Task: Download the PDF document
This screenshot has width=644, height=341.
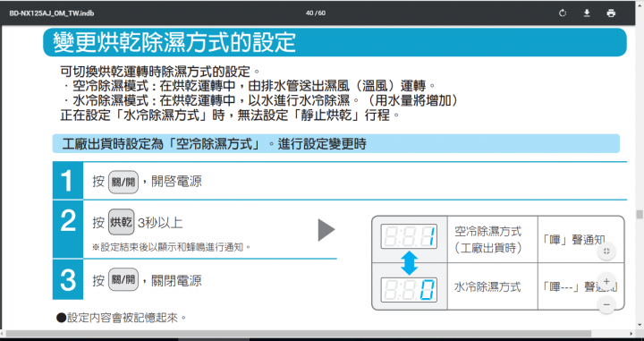Action: [587, 13]
